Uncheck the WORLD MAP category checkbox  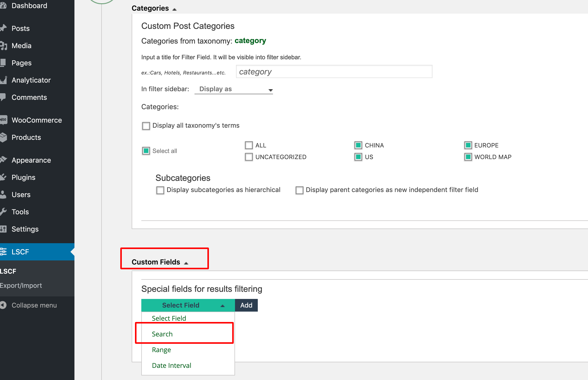(x=468, y=157)
